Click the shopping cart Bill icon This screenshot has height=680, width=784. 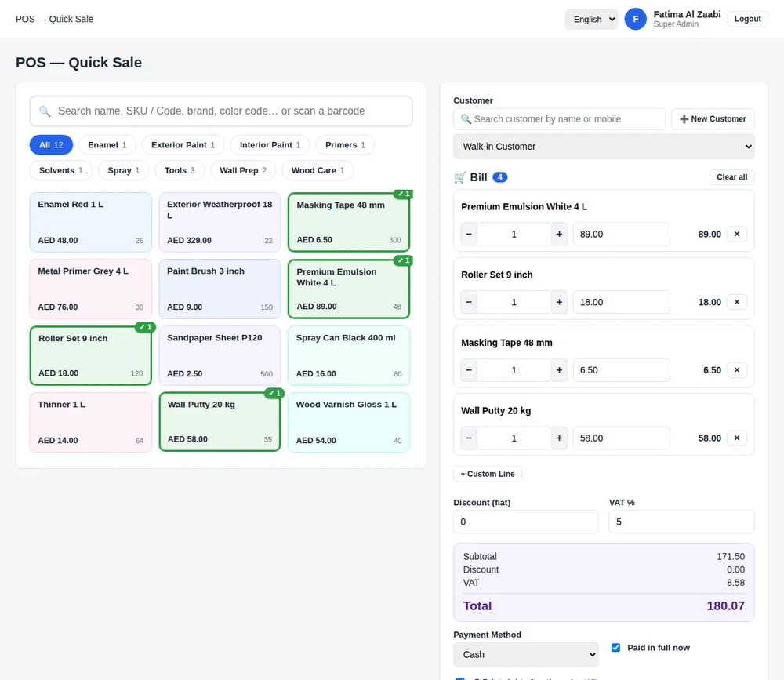(x=460, y=177)
